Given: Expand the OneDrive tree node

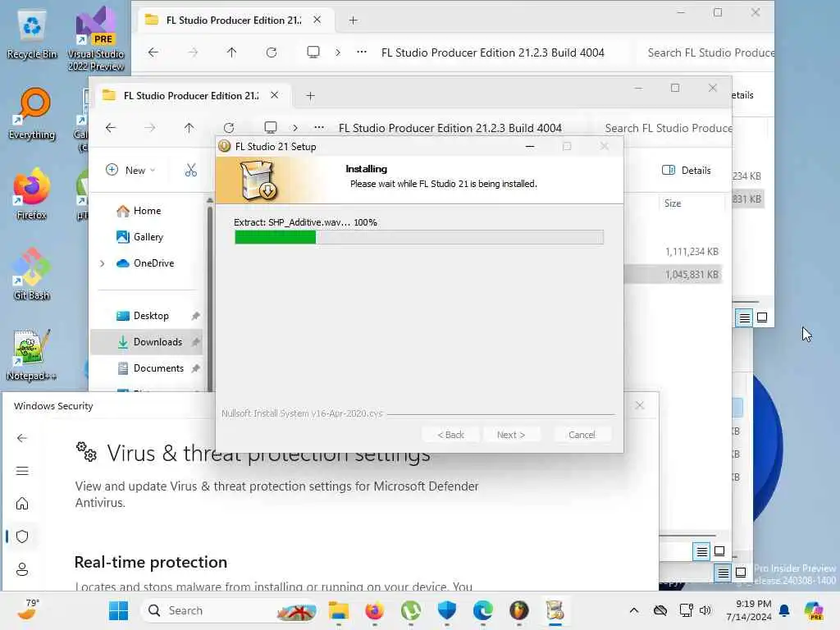Looking at the screenshot, I should click(x=102, y=263).
